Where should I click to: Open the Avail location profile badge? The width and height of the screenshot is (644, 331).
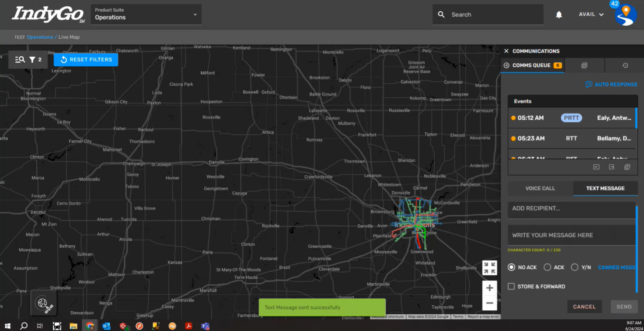[626, 14]
